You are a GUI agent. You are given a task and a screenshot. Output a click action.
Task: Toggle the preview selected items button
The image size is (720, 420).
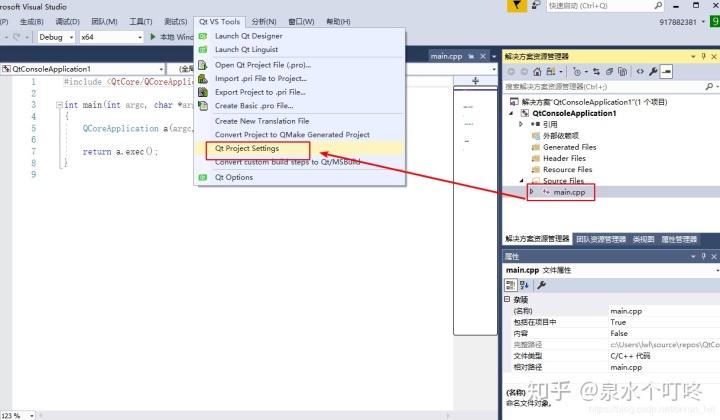click(x=666, y=72)
